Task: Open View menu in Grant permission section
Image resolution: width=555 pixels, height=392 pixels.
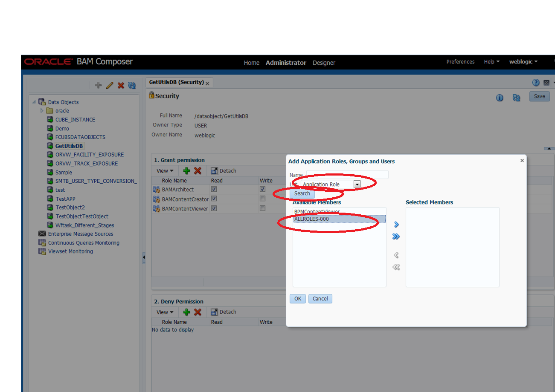Action: tap(165, 170)
